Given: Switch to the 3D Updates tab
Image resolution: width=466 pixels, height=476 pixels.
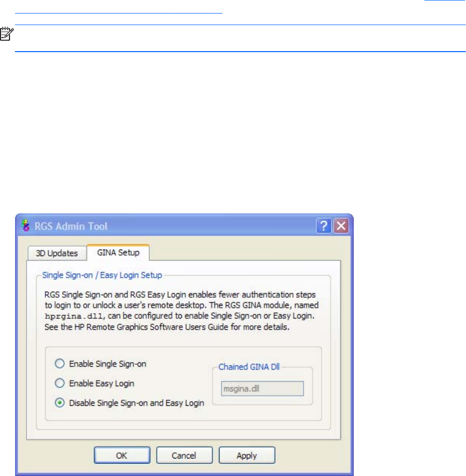Looking at the screenshot, I should pyautogui.click(x=57, y=253).
